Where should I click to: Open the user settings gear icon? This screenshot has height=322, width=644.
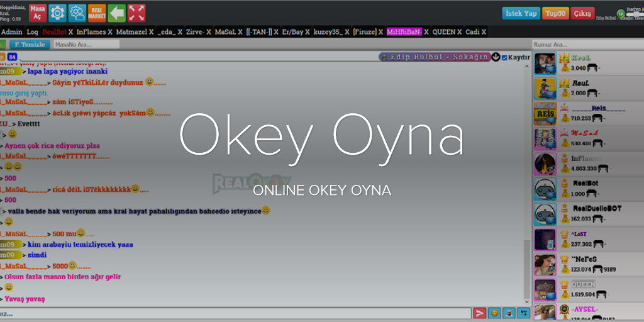point(77,13)
